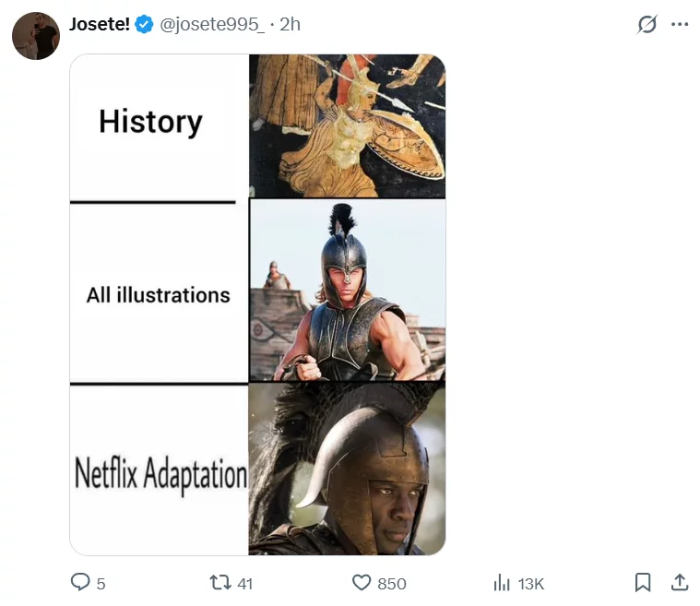700x606 pixels.
Task: Like the post with the heart icon
Action: point(362,582)
